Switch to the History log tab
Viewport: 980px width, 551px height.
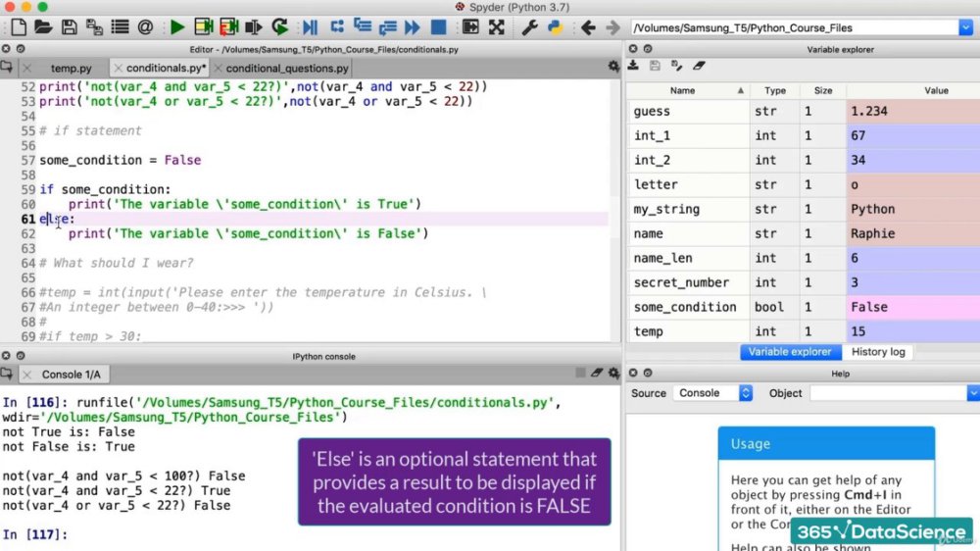pyautogui.click(x=877, y=352)
